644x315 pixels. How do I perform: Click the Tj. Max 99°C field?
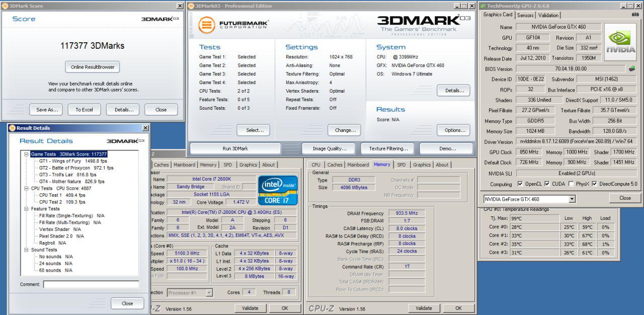[x=534, y=218]
